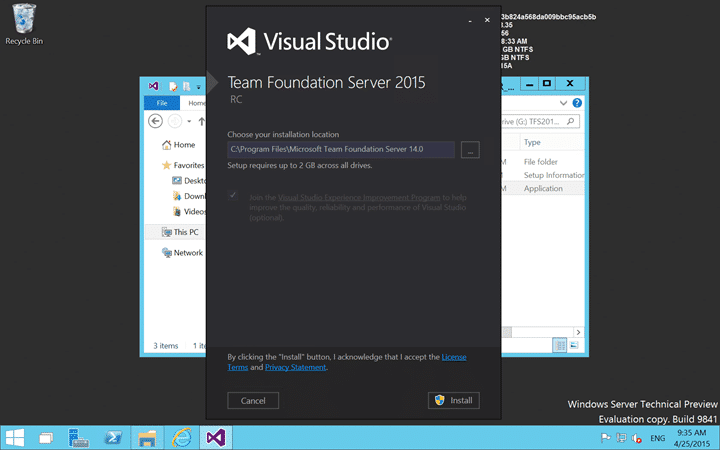Screen dimensions: 720x450
Task: Select Network in the navigation pane
Action: 182,253
